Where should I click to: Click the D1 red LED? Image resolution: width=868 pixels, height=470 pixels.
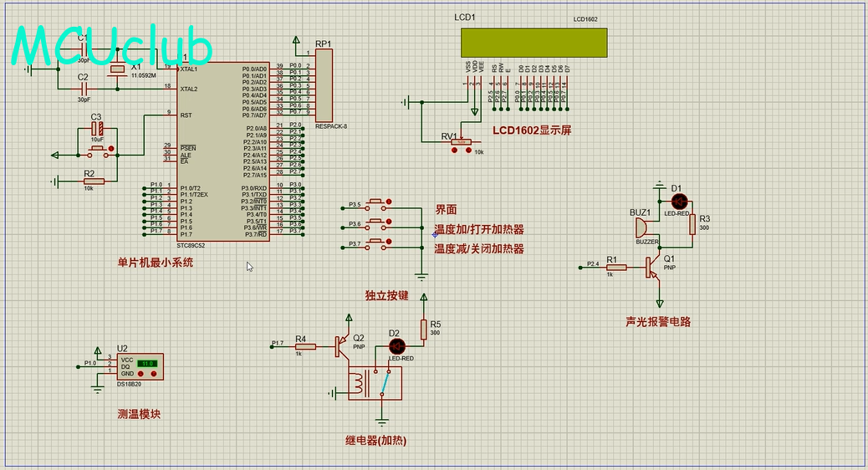(x=678, y=202)
